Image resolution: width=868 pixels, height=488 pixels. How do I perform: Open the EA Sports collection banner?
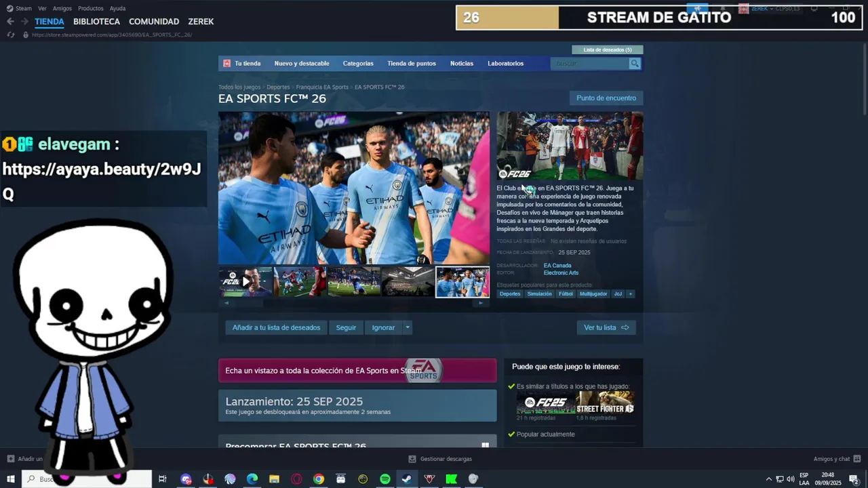click(x=357, y=371)
